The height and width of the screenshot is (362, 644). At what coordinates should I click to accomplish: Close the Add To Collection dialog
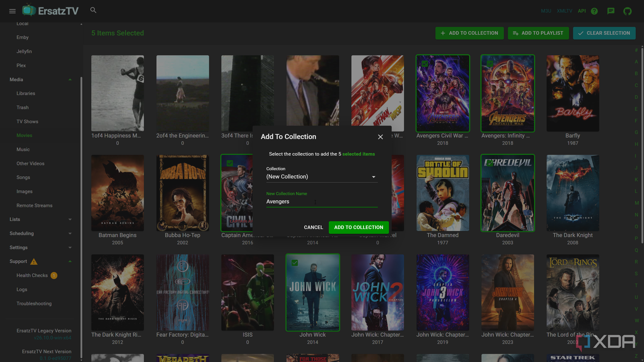click(380, 137)
